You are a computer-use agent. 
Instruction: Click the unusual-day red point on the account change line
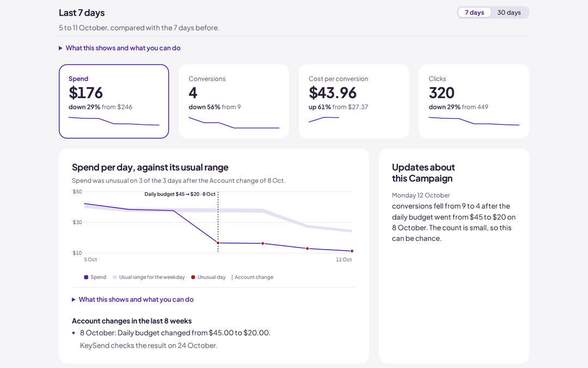pyautogui.click(x=218, y=243)
